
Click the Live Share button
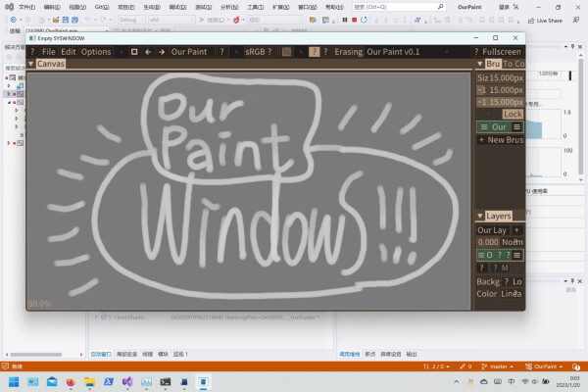545,21
